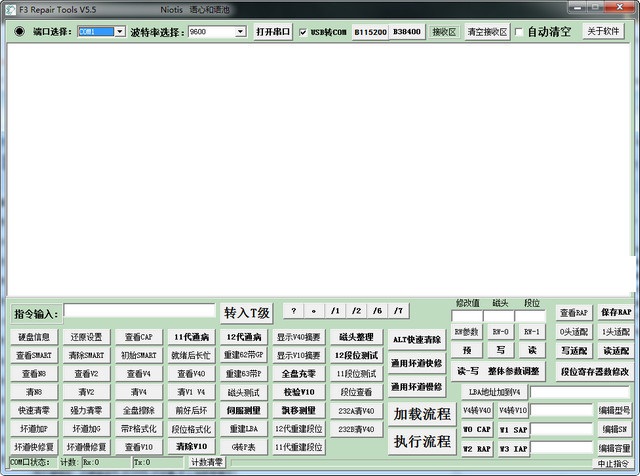640x476 pixels.
Task: Click the 还原设置 button
Action: pos(87,337)
